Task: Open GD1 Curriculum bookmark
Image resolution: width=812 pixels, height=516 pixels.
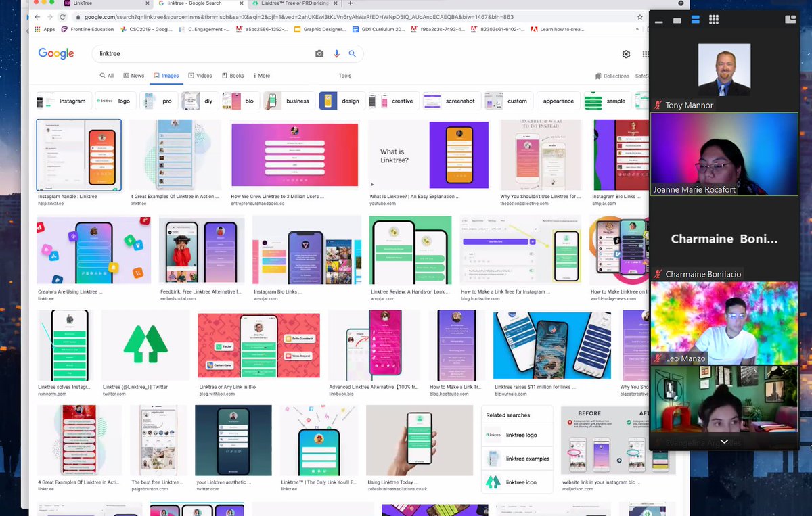Action: 378,29
